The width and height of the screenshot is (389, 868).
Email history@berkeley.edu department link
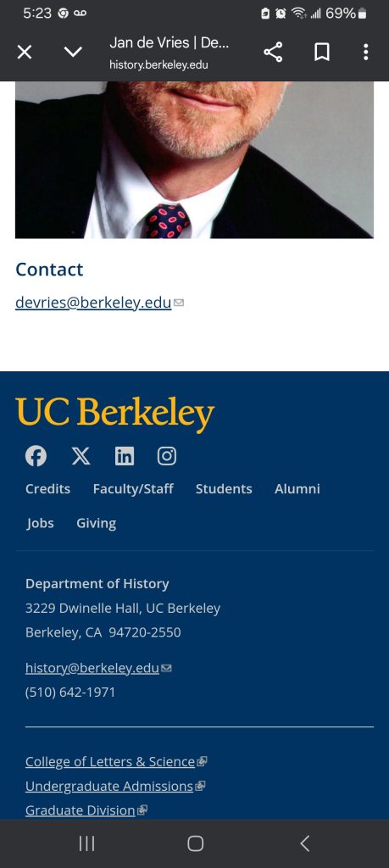tap(92, 668)
